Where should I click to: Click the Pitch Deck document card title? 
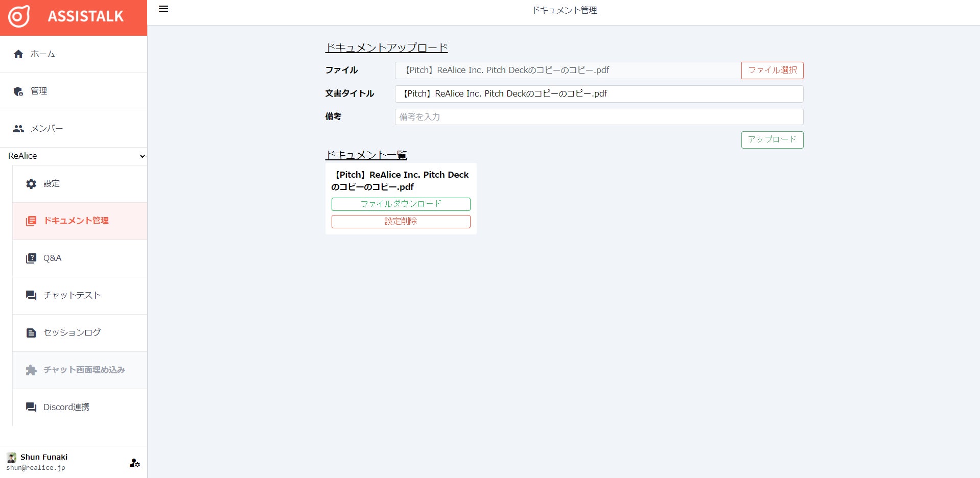(400, 181)
